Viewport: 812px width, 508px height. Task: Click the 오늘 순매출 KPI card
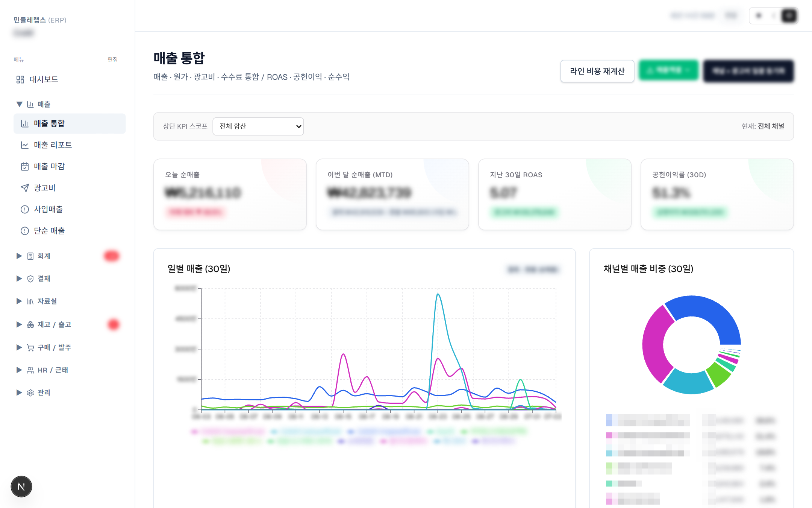[x=230, y=194]
